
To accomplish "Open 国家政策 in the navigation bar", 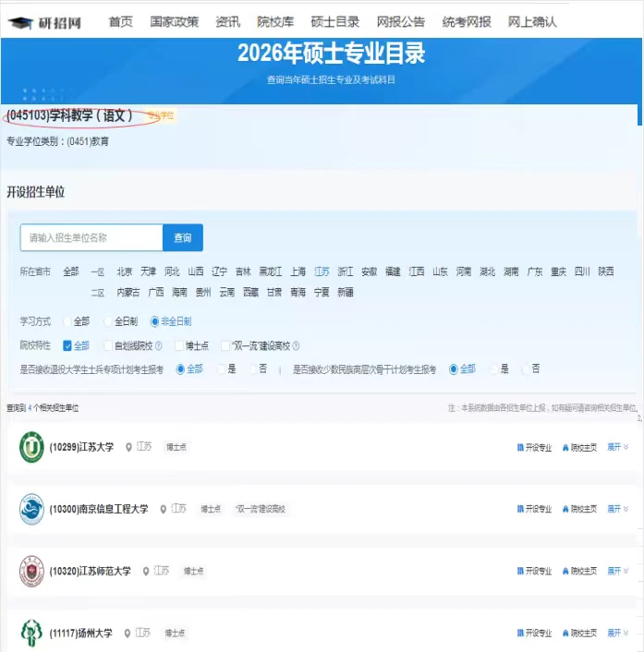I will tap(175, 22).
